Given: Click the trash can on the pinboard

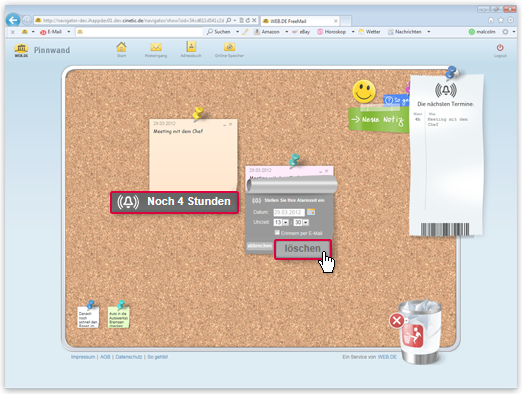Looking at the screenshot, I should (421, 332).
